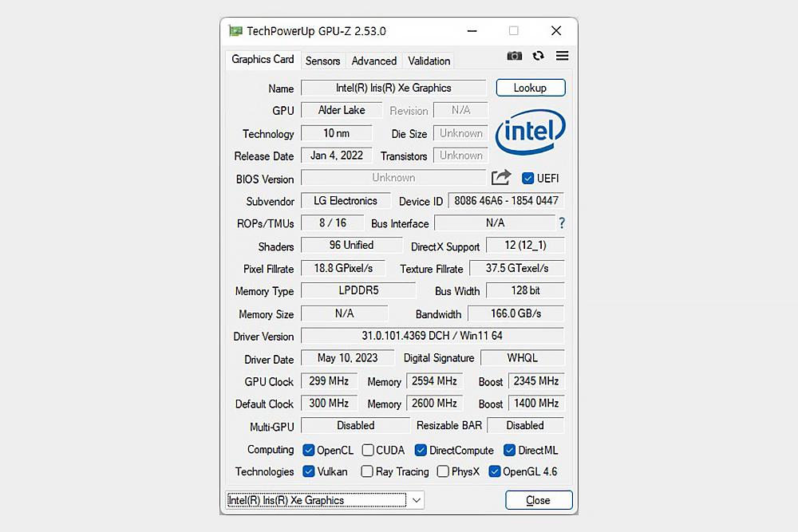Click the Close button at the bottom

click(539, 500)
